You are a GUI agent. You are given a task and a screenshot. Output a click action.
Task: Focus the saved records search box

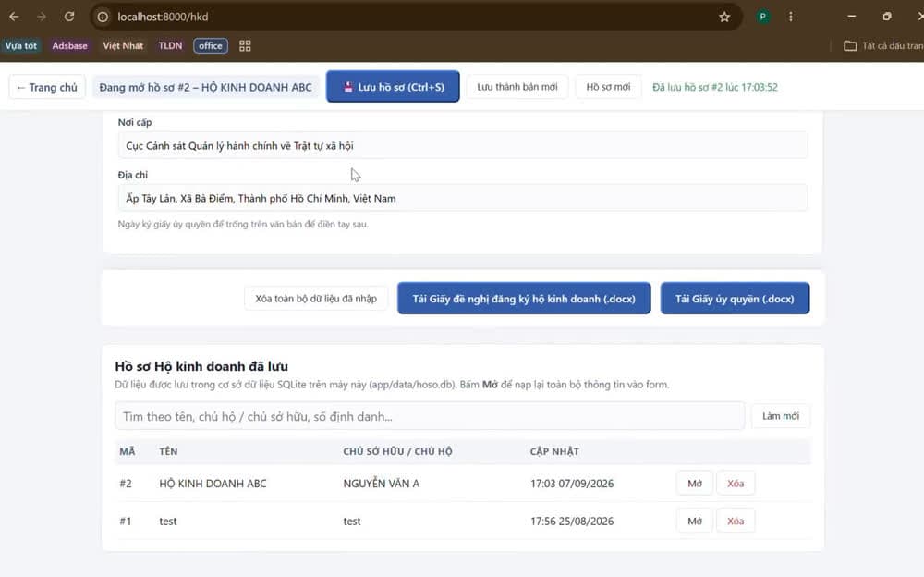tap(431, 416)
